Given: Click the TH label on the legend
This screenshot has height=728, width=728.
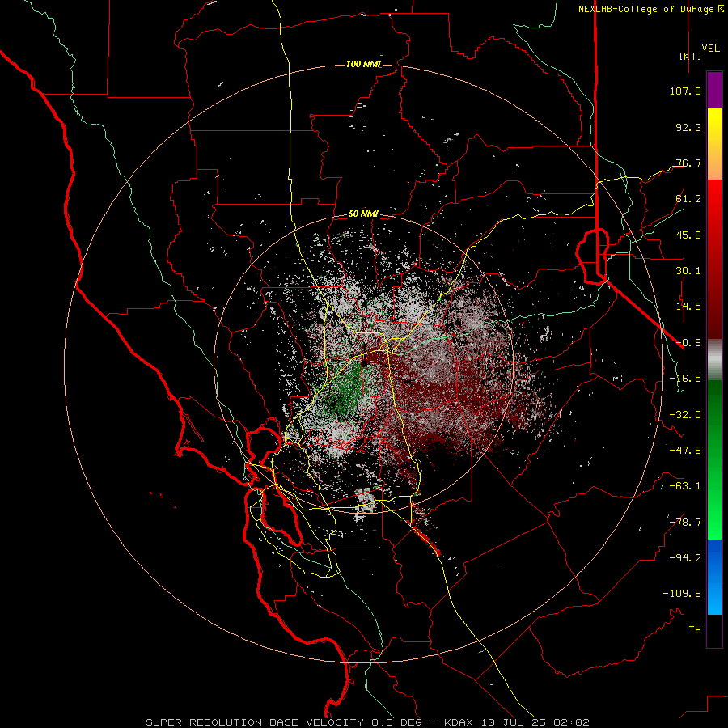Looking at the screenshot, I should pyautogui.click(x=695, y=630).
